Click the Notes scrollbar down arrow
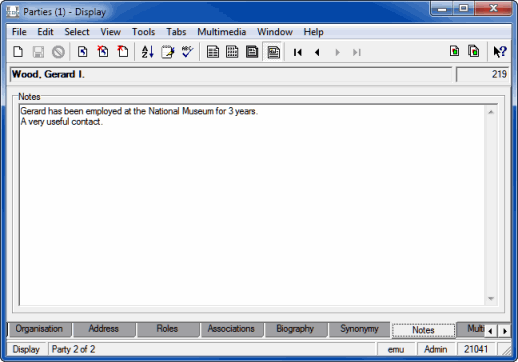 coord(491,299)
